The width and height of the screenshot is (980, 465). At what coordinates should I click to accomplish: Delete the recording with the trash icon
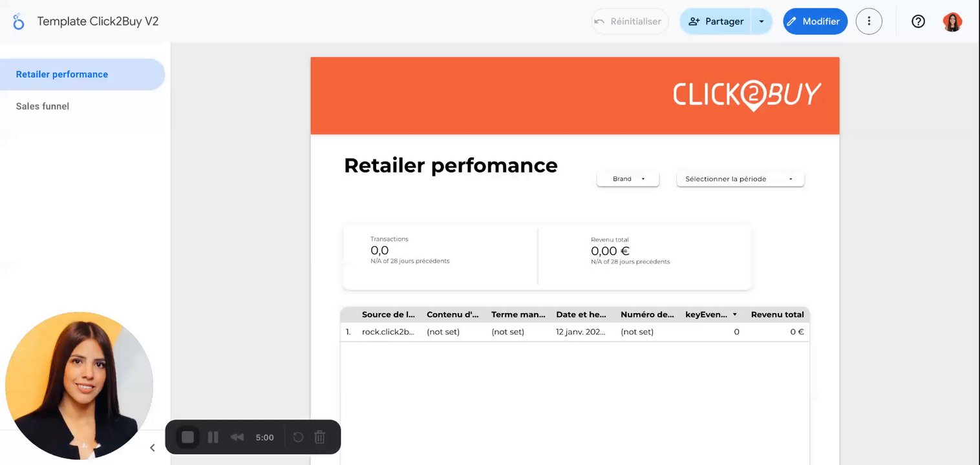[319, 437]
